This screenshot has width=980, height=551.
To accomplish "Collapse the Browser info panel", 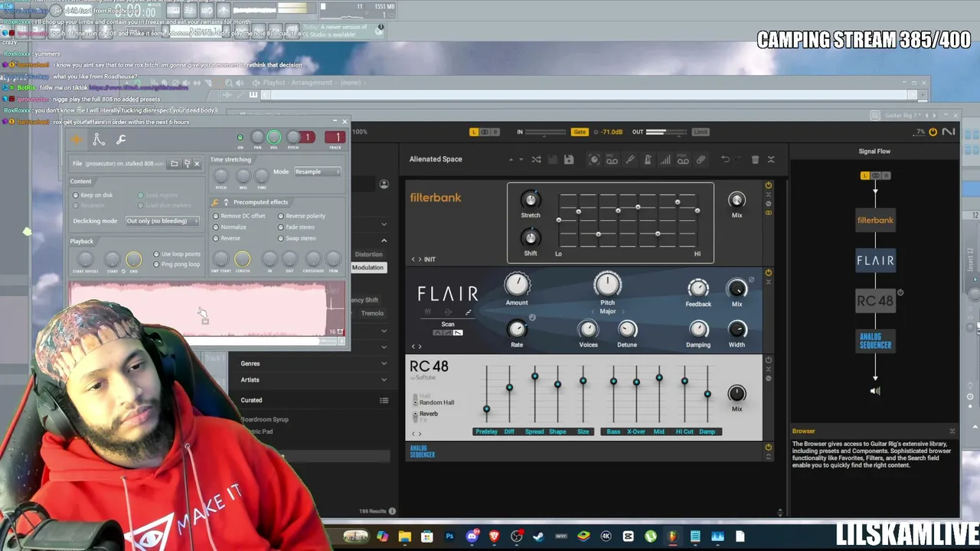I will [x=952, y=431].
